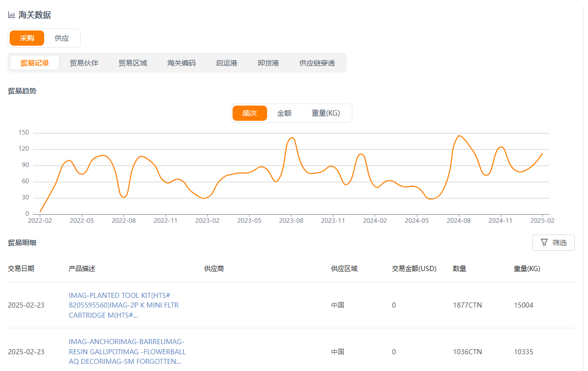
Task: Click the 交易日期 column header
Action: tap(21, 268)
